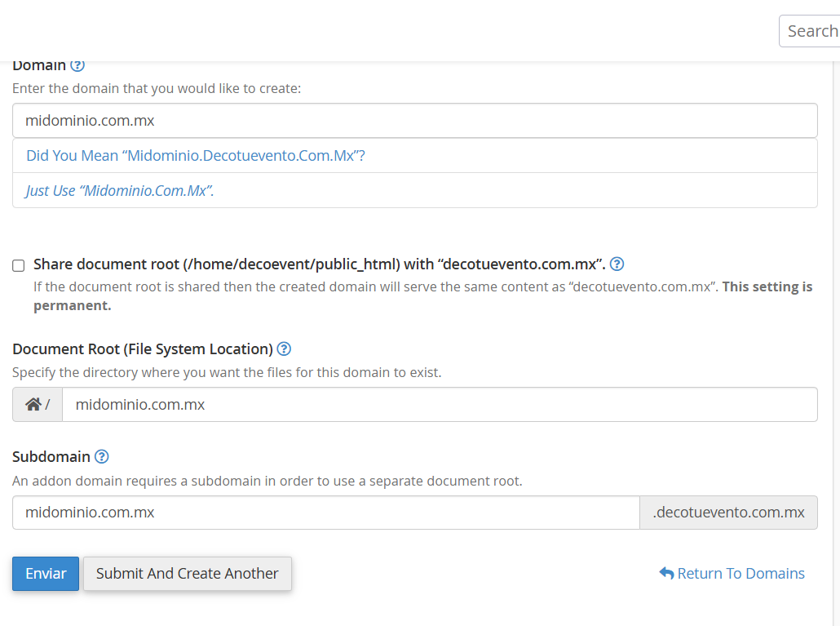Click the return arrow icon beside Return To Domains

point(666,574)
